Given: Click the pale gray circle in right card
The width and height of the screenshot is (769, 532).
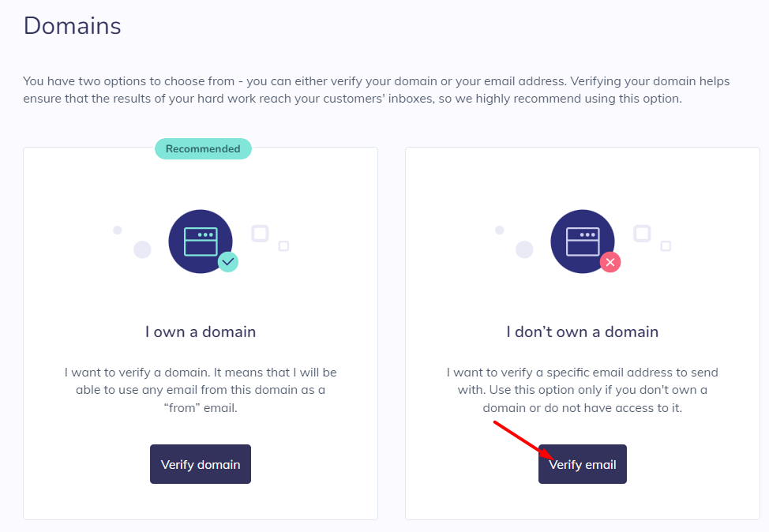Looking at the screenshot, I should pos(524,249).
